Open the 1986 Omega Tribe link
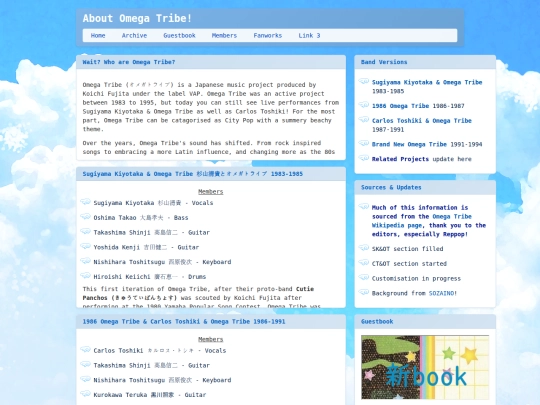This screenshot has height=405, width=540. pos(400,106)
